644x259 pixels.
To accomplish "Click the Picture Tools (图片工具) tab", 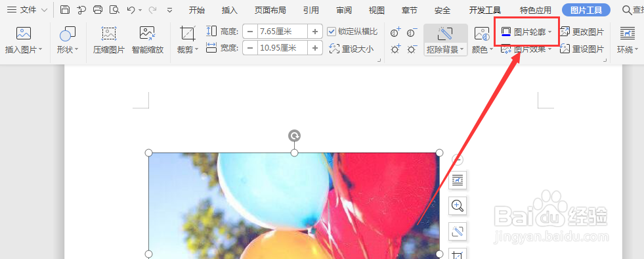I will pyautogui.click(x=586, y=11).
